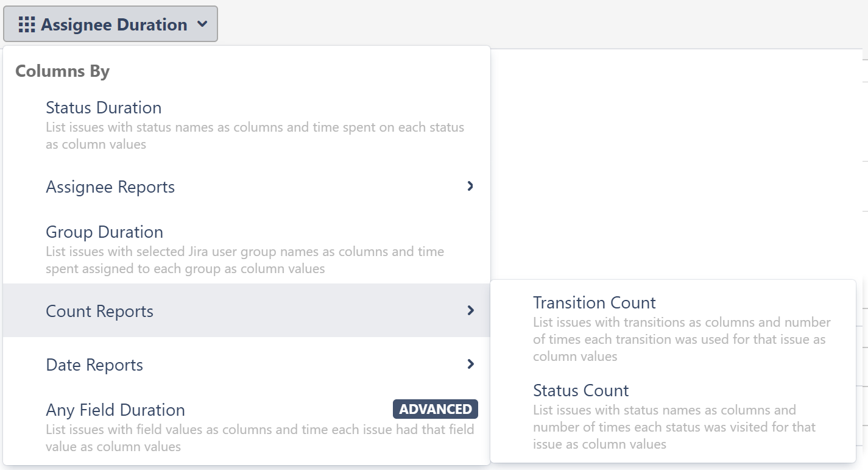Click the grid icon beside Assignee Duration
Viewport: 868px width, 470px height.
(x=27, y=23)
